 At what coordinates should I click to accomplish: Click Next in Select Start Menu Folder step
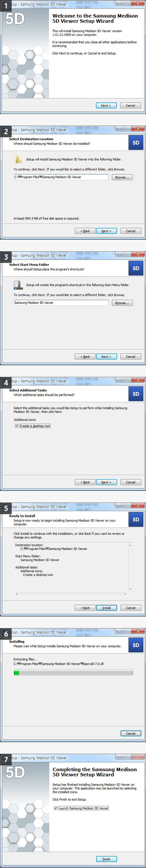tap(106, 356)
